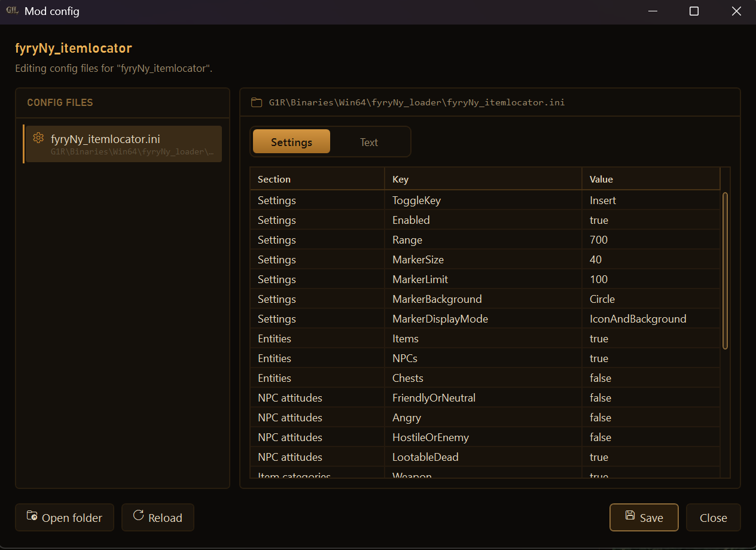Maximize the Mod config window
The image size is (756, 550).
coord(694,11)
